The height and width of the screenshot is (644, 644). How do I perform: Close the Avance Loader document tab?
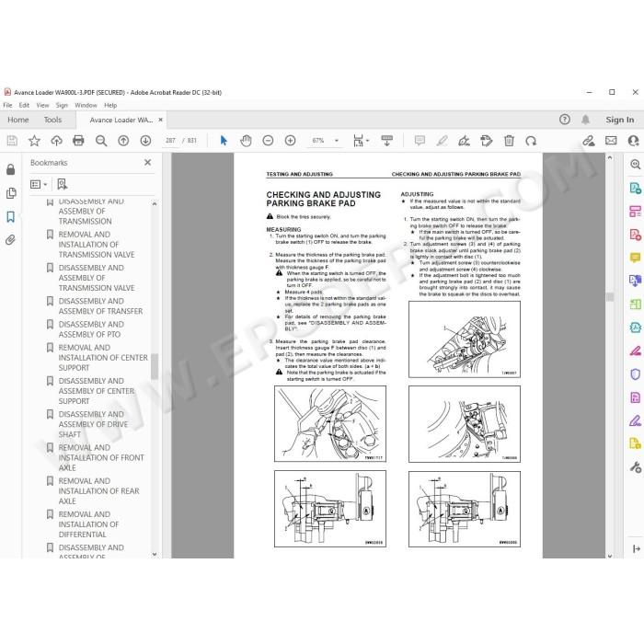point(161,120)
